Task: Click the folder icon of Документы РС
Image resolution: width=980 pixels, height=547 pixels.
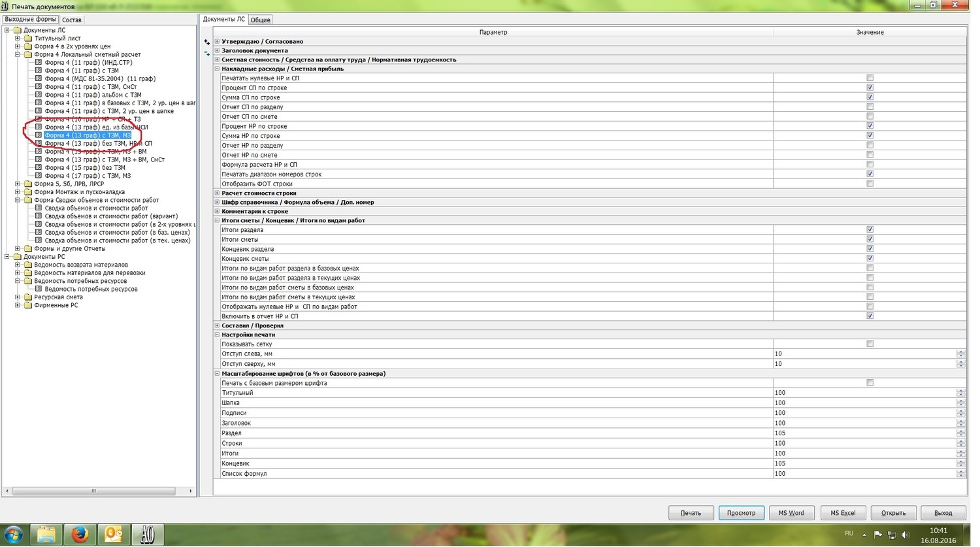Action: coord(18,257)
